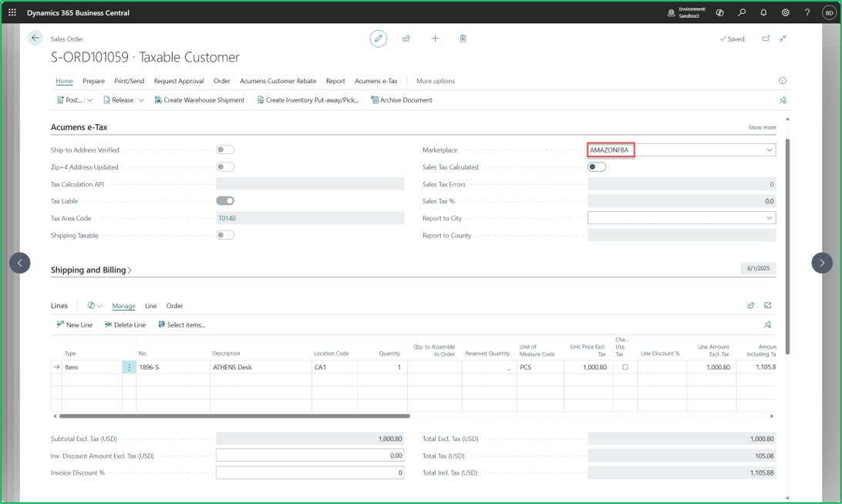
Task: Open the Acumens e-Tax tab
Action: pos(376,81)
